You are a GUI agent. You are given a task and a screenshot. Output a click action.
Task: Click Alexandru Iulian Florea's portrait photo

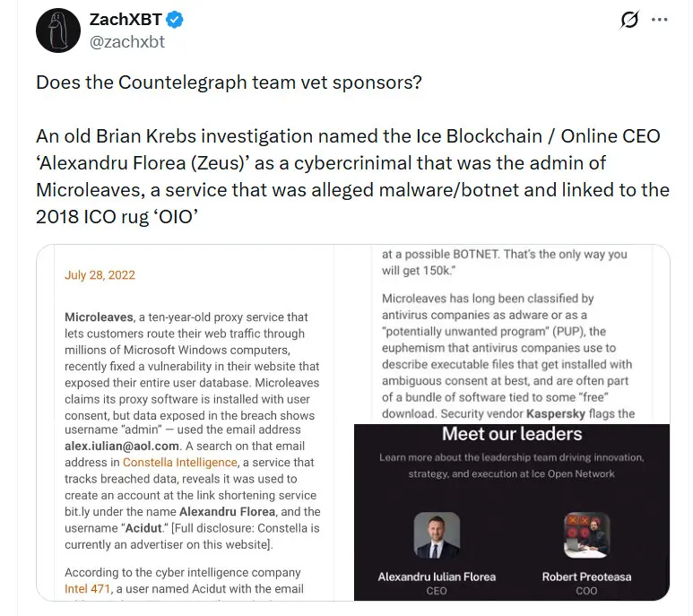click(437, 535)
